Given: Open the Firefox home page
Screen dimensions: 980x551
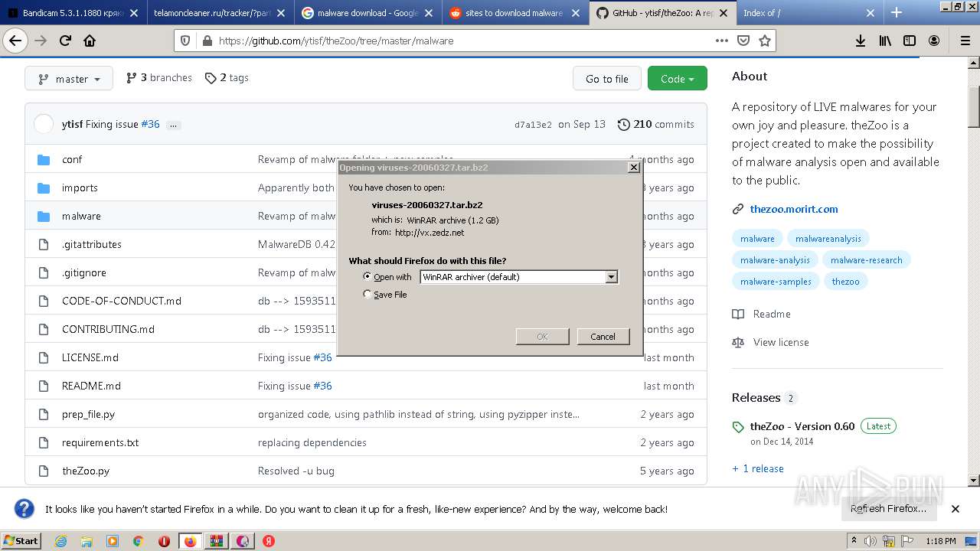Looking at the screenshot, I should pyautogui.click(x=90, y=41).
